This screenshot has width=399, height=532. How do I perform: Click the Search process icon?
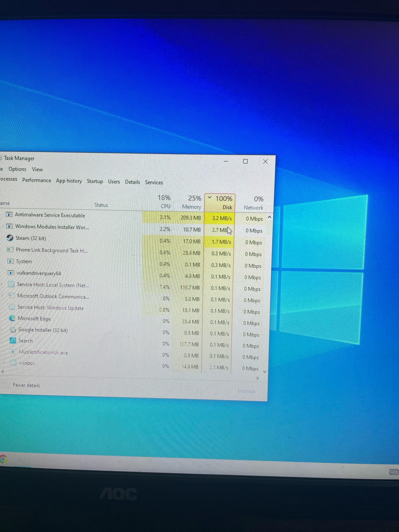(x=12, y=341)
